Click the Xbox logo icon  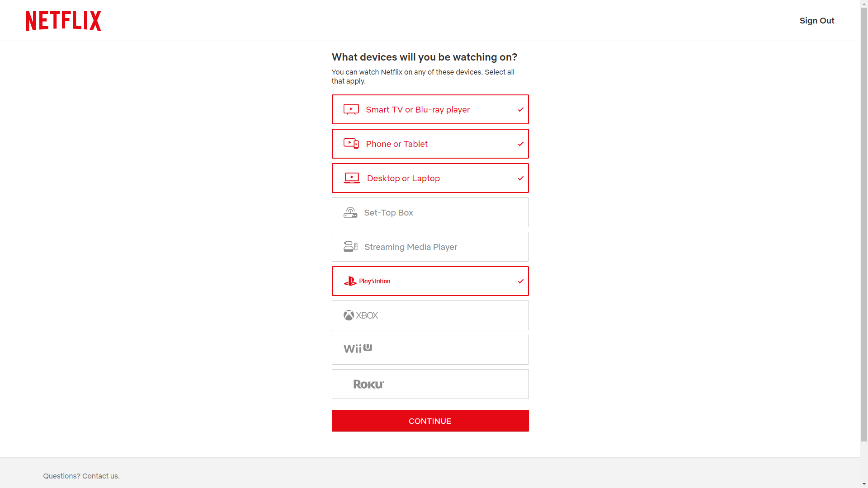pyautogui.click(x=349, y=315)
